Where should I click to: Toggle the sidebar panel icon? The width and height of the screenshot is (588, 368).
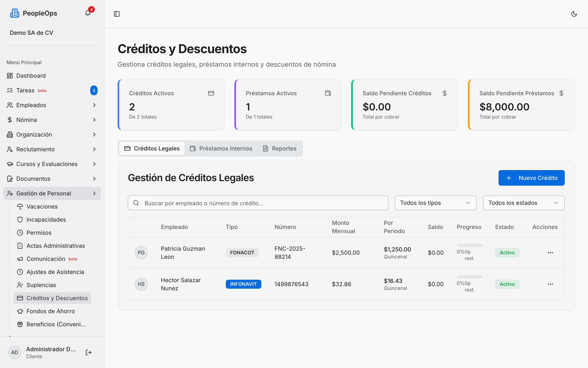(x=117, y=14)
